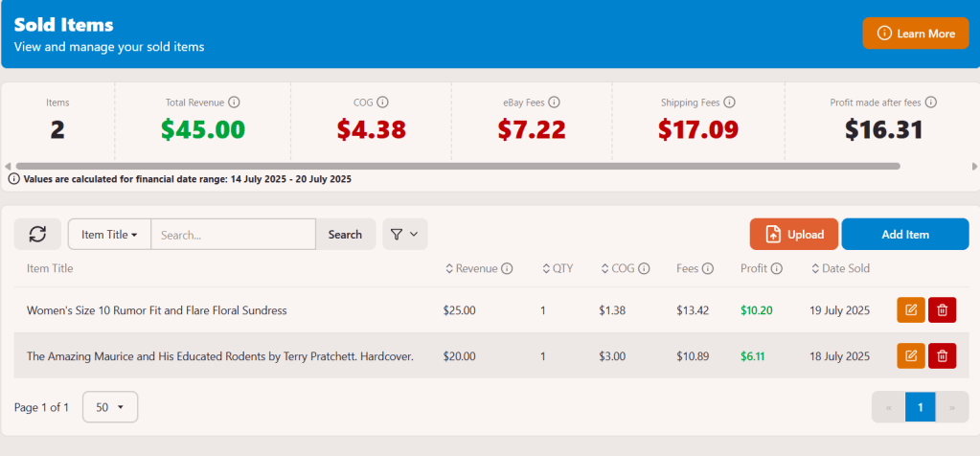The height and width of the screenshot is (456, 980).
Task: Delete the Amazing Maurice book item
Action: pyautogui.click(x=942, y=355)
